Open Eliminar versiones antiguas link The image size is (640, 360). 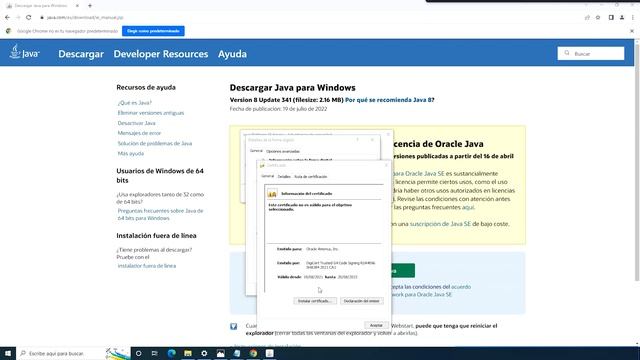[151, 113]
